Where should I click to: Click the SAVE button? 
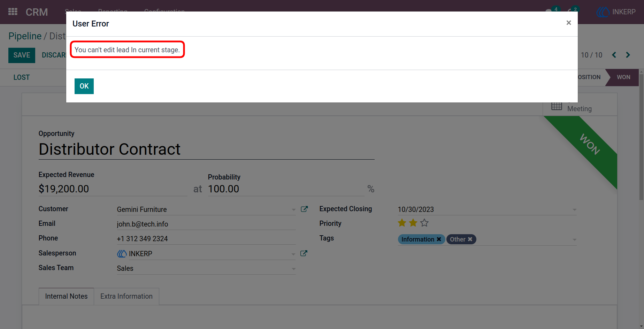[22, 55]
